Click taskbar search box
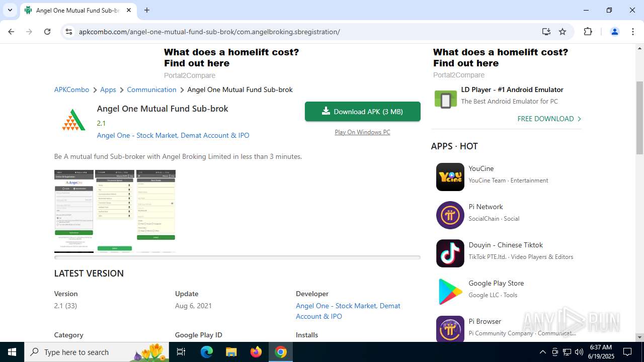This screenshot has height=362, width=644. [x=96, y=352]
